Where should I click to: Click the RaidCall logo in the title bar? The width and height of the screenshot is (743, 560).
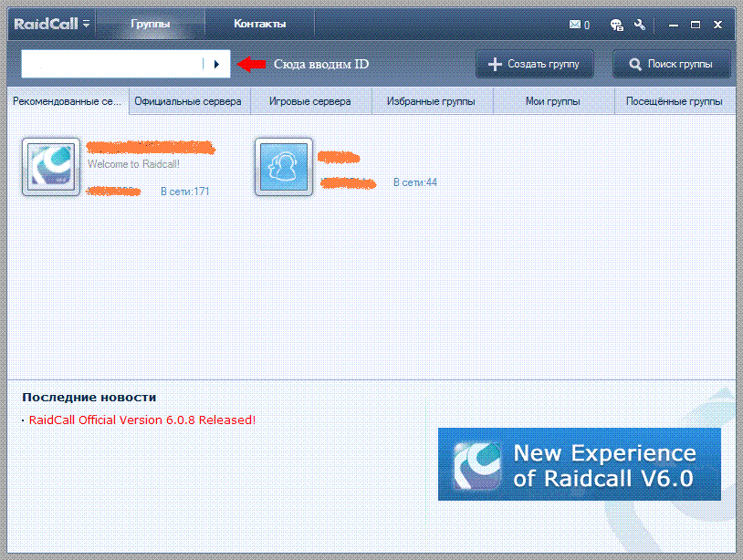click(46, 24)
